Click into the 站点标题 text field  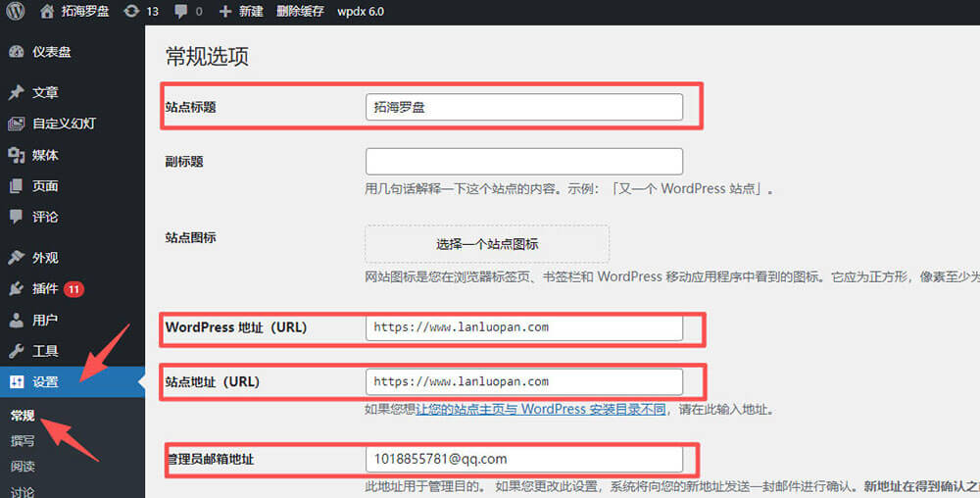[x=523, y=107]
